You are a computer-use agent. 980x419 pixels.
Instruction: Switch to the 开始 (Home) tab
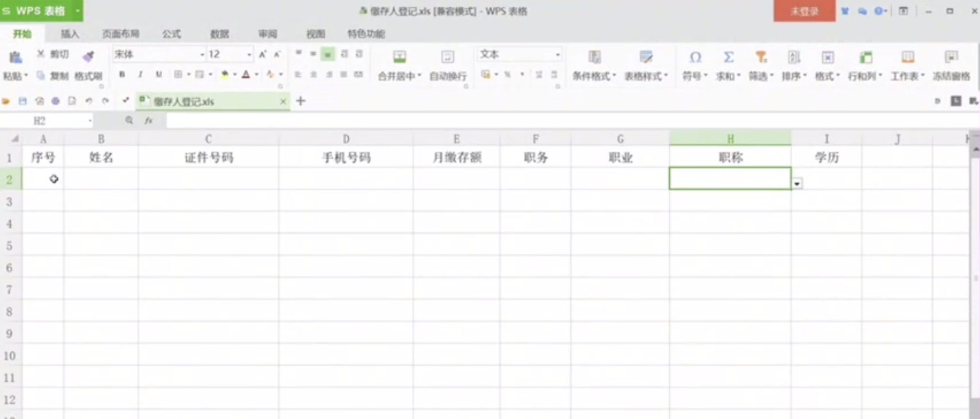(x=22, y=34)
